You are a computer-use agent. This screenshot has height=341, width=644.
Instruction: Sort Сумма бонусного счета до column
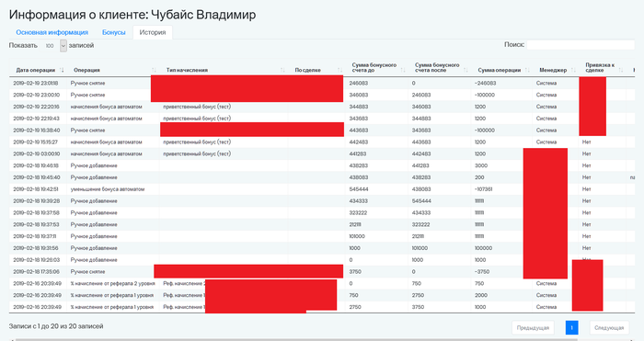tap(403, 70)
